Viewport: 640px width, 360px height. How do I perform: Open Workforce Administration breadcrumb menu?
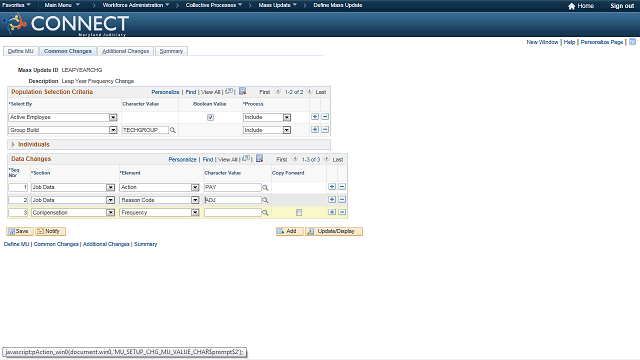click(x=136, y=5)
